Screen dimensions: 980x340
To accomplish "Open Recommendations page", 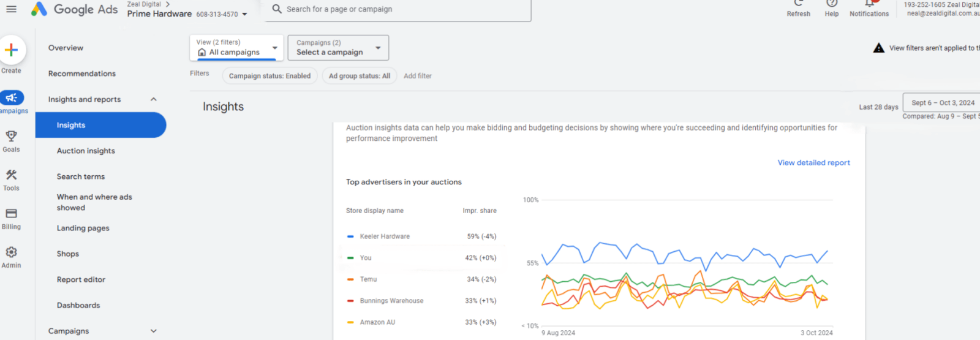I will tap(82, 74).
